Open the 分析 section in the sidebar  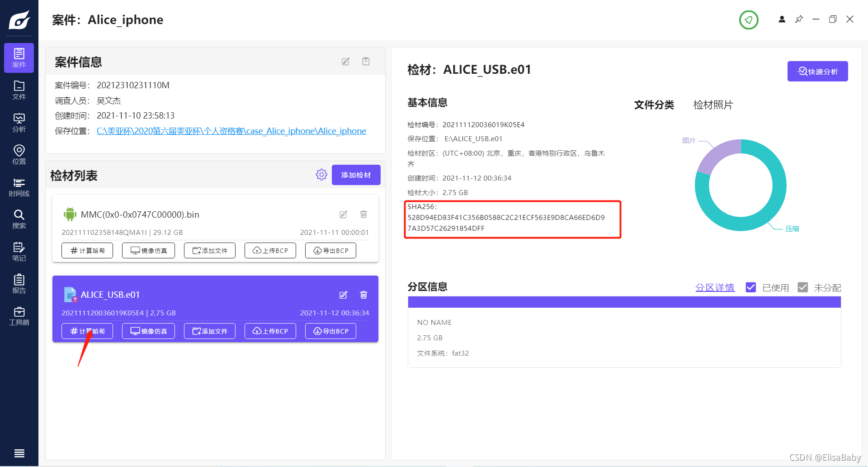click(x=19, y=123)
